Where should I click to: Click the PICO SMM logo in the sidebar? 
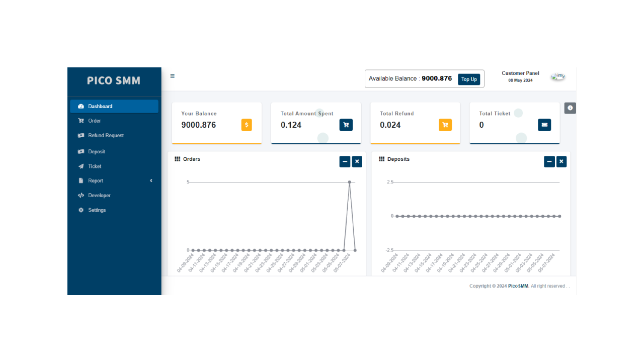[x=114, y=80]
